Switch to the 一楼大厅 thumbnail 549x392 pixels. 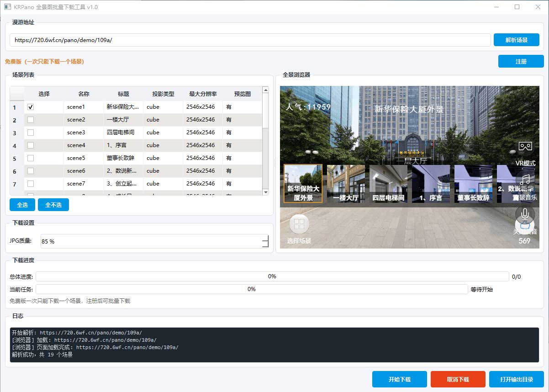(346, 183)
